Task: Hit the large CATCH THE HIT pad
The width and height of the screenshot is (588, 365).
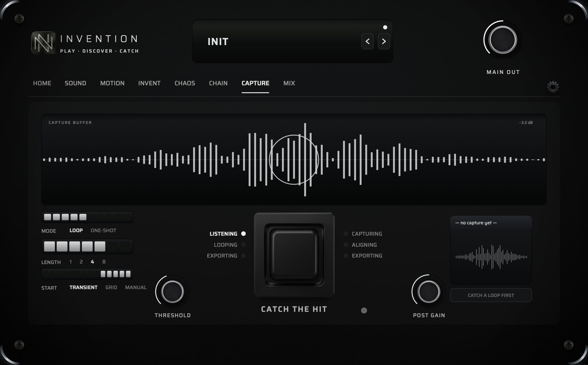Action: pos(294,255)
